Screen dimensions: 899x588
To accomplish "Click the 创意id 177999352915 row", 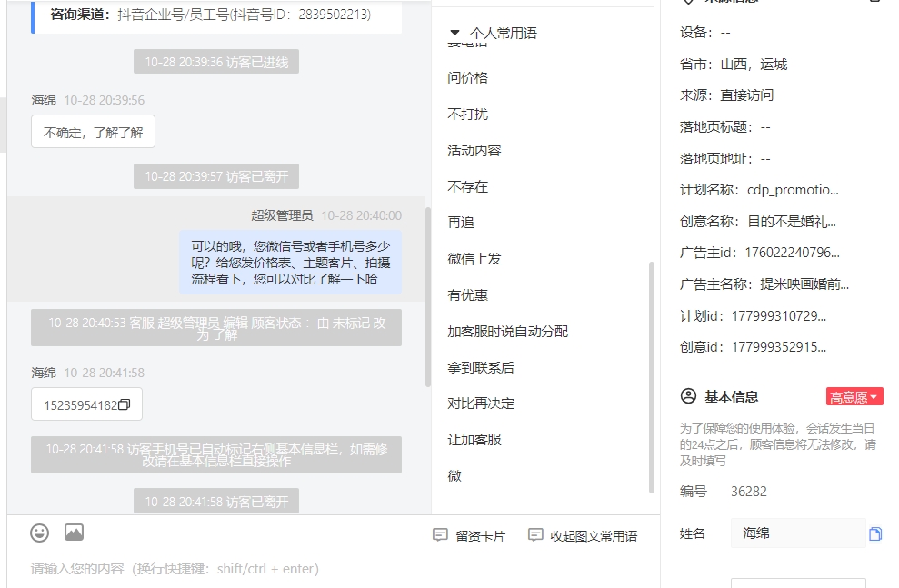I will (754, 347).
